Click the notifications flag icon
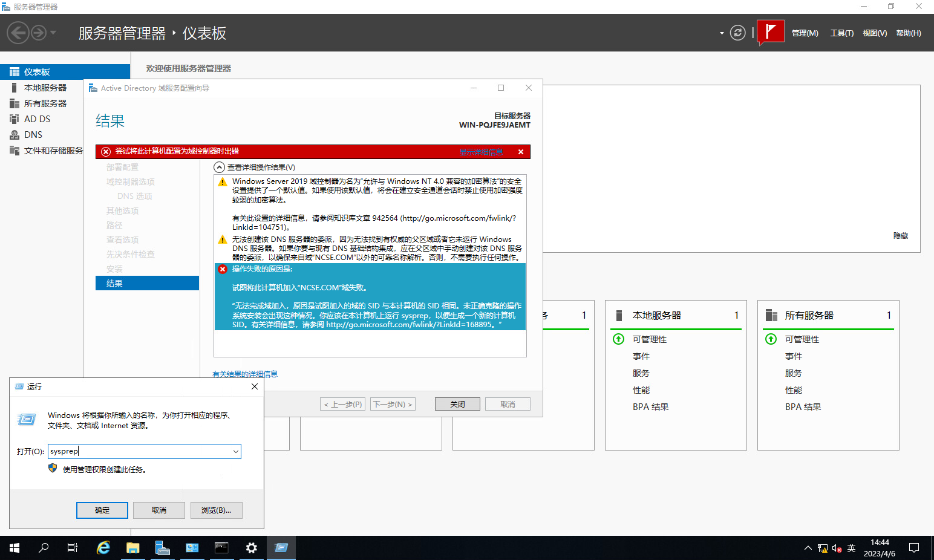 [x=770, y=32]
